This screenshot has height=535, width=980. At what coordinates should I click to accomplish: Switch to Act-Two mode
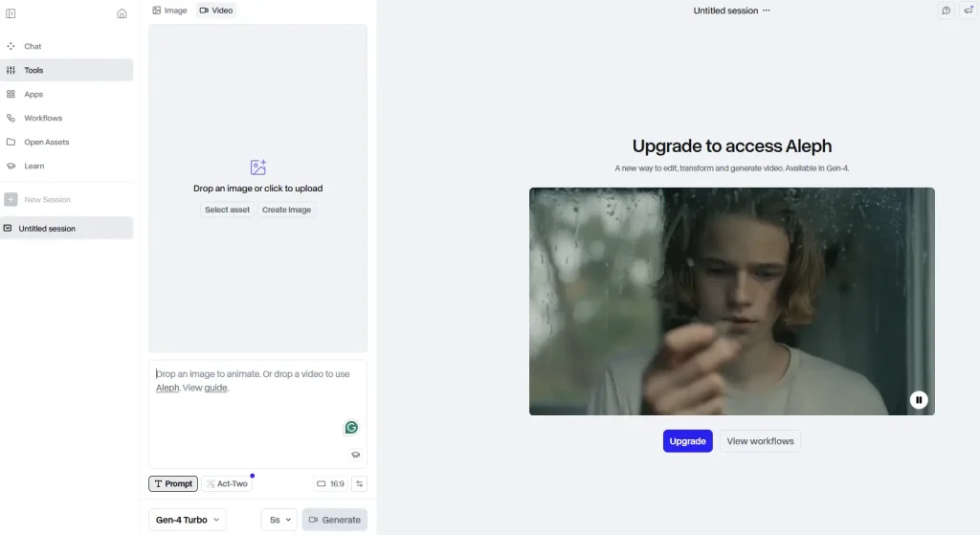click(226, 484)
